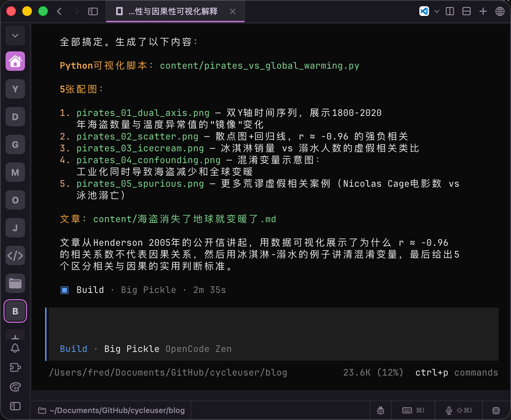Screen dimensions: 511x420
Task: Split the pane horizontally
Action: pos(467,11)
